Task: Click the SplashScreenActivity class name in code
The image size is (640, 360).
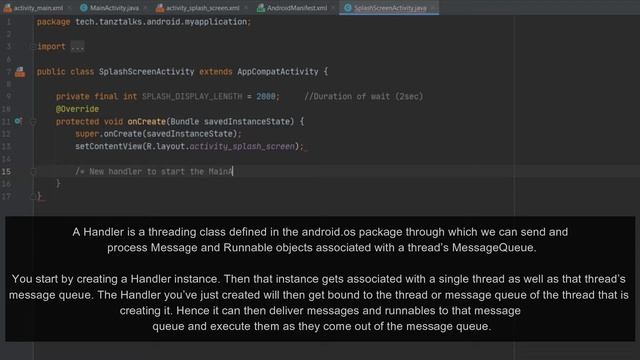Action: click(x=147, y=72)
